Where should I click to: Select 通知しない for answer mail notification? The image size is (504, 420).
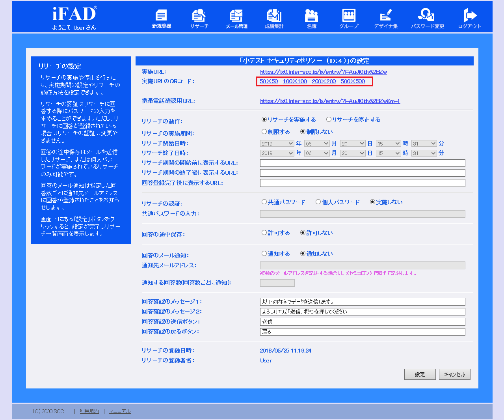tap(303, 254)
